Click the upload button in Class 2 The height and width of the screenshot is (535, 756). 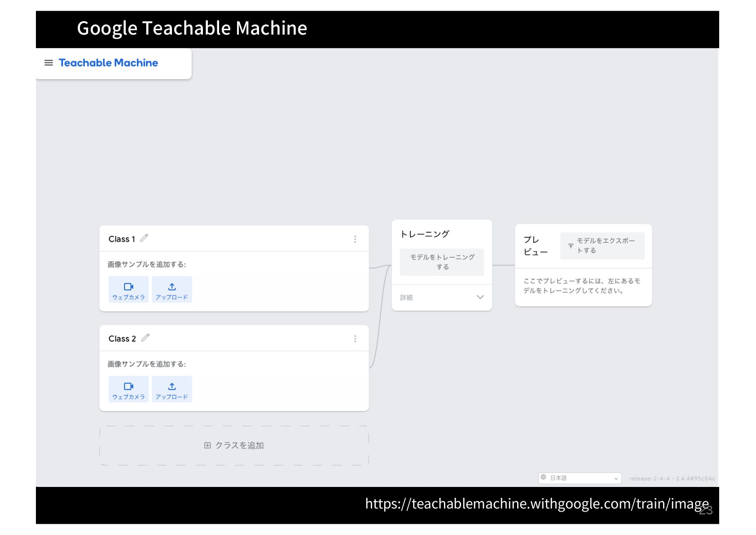(x=172, y=389)
